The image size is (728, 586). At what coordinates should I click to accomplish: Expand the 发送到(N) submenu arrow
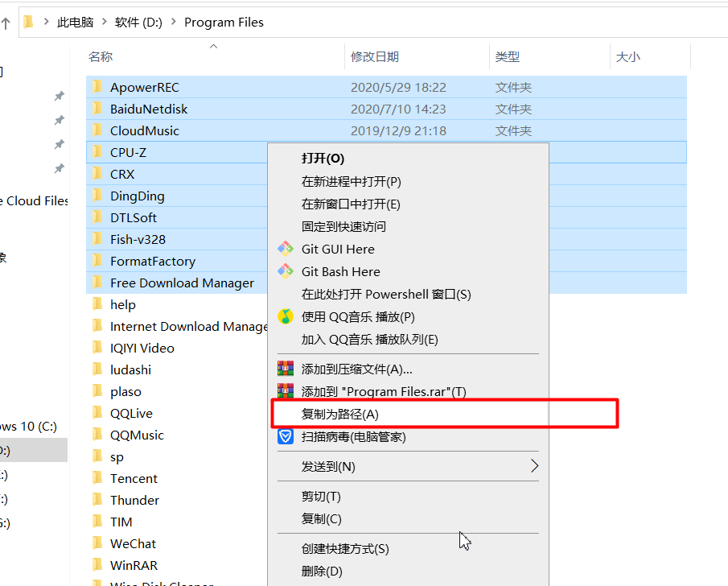(534, 465)
